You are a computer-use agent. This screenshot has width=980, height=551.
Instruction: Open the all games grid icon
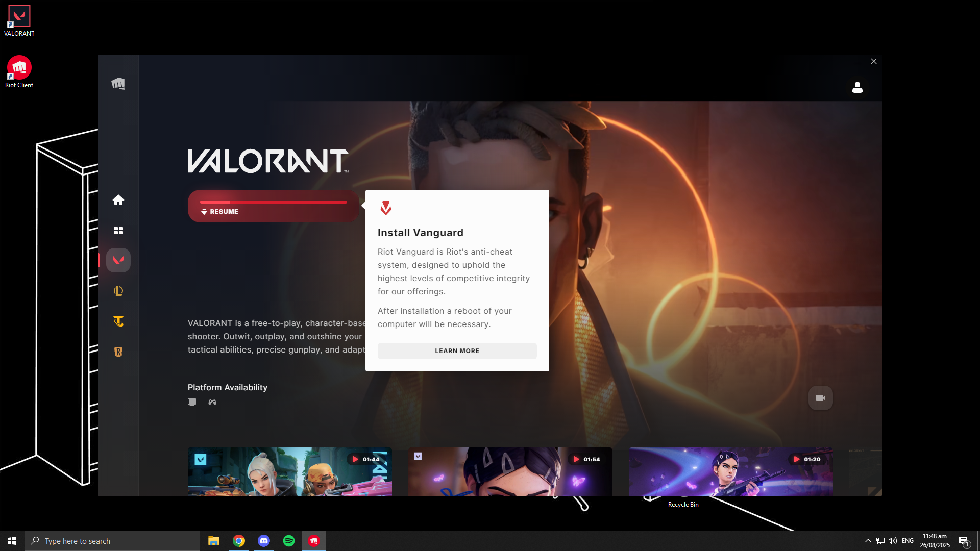point(118,231)
